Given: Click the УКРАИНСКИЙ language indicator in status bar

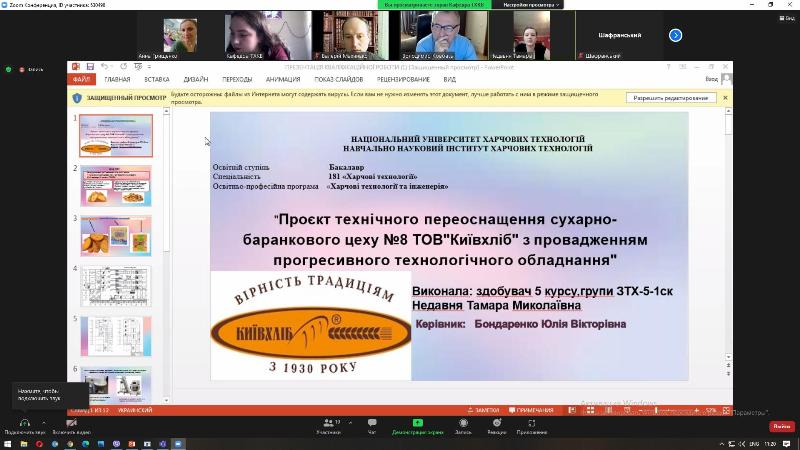Looking at the screenshot, I should click(135, 410).
